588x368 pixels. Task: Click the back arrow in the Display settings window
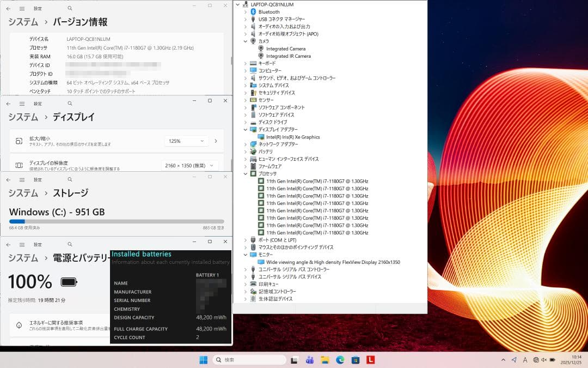click(8, 103)
